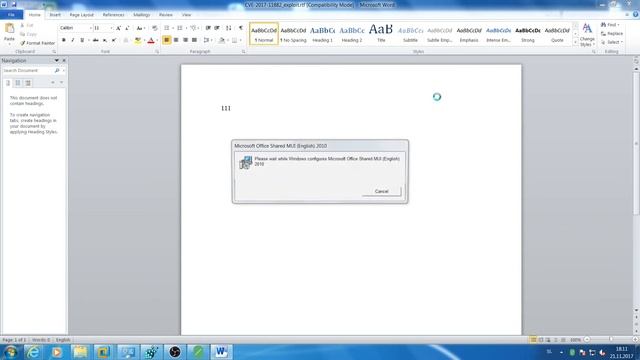
Task: Switch to the References tab
Action: (x=113, y=15)
